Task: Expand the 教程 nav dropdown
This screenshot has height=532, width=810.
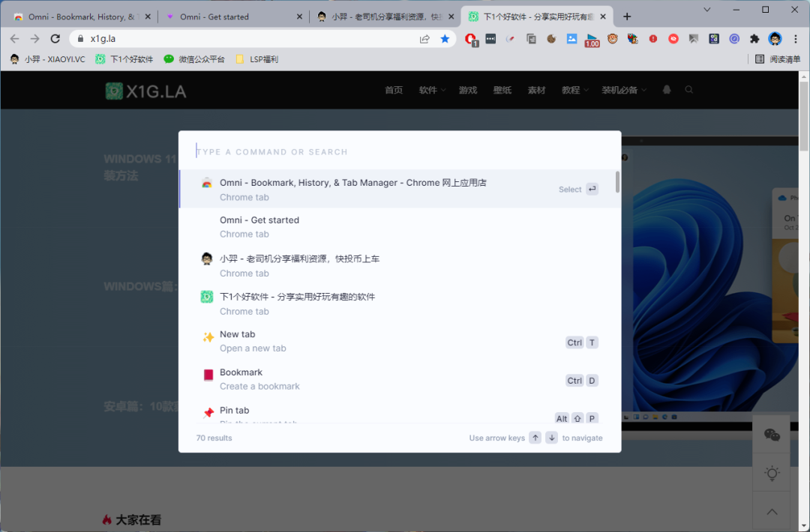Action: 575,91
